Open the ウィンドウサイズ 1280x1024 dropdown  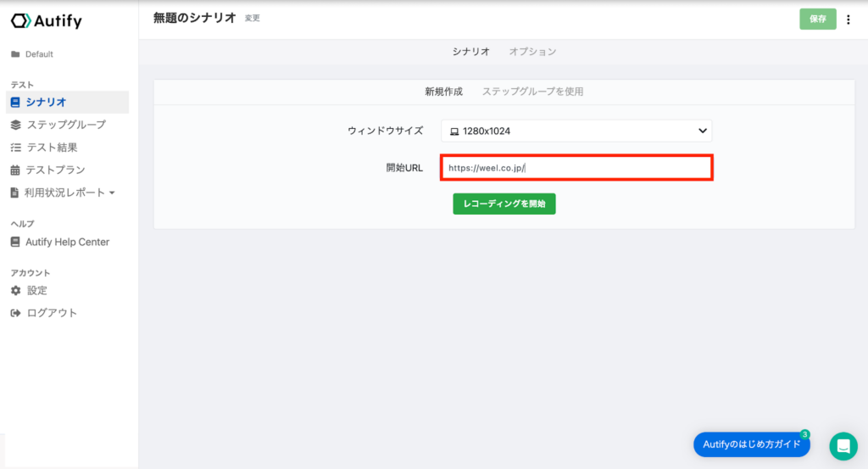[576, 131]
